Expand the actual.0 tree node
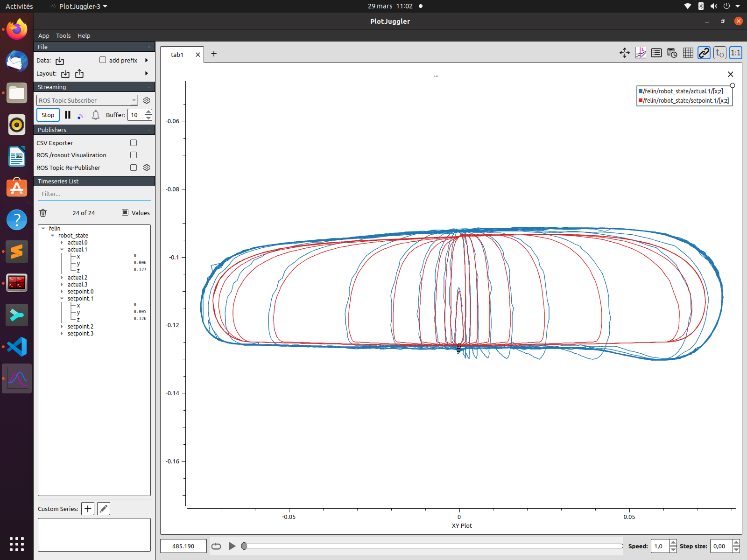The image size is (747, 560). (62, 243)
